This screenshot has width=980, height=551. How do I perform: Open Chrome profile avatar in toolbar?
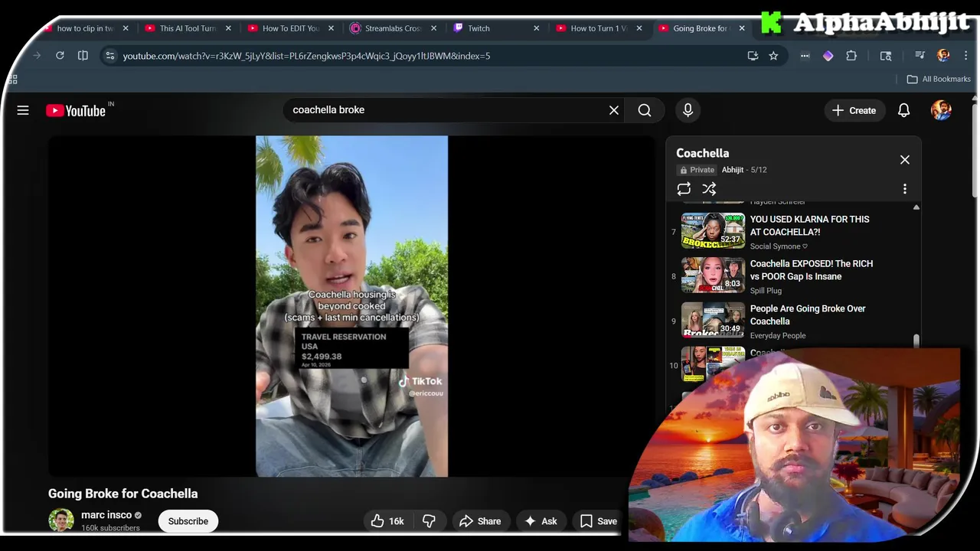[943, 55]
